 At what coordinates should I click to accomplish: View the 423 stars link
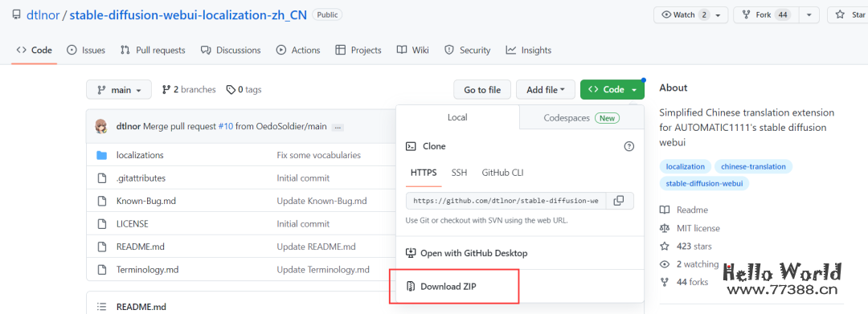click(686, 246)
